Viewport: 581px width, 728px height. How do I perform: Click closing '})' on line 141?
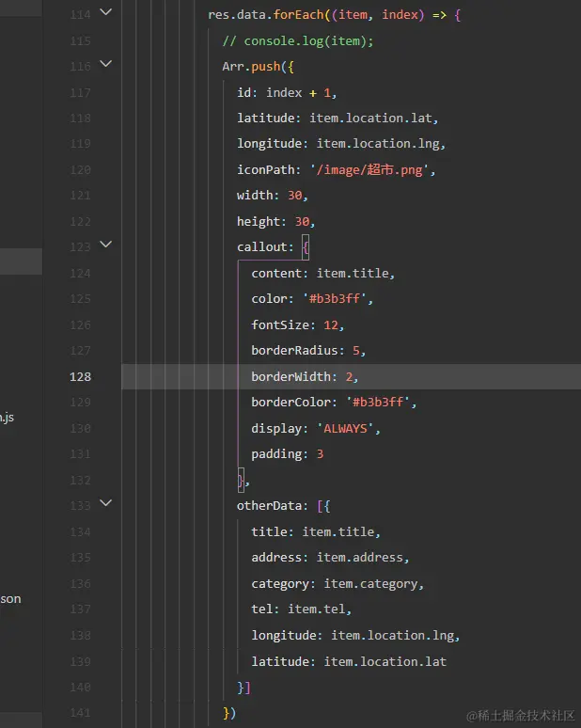click(229, 713)
